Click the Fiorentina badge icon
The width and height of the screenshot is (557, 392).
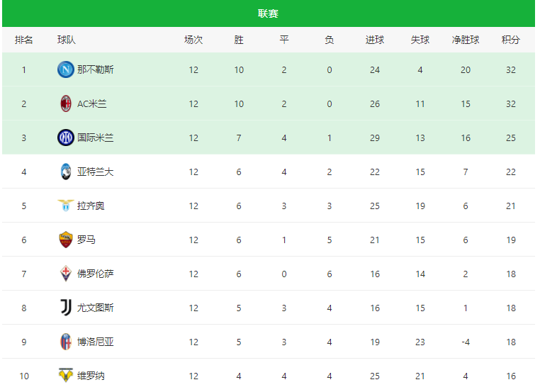tap(66, 274)
